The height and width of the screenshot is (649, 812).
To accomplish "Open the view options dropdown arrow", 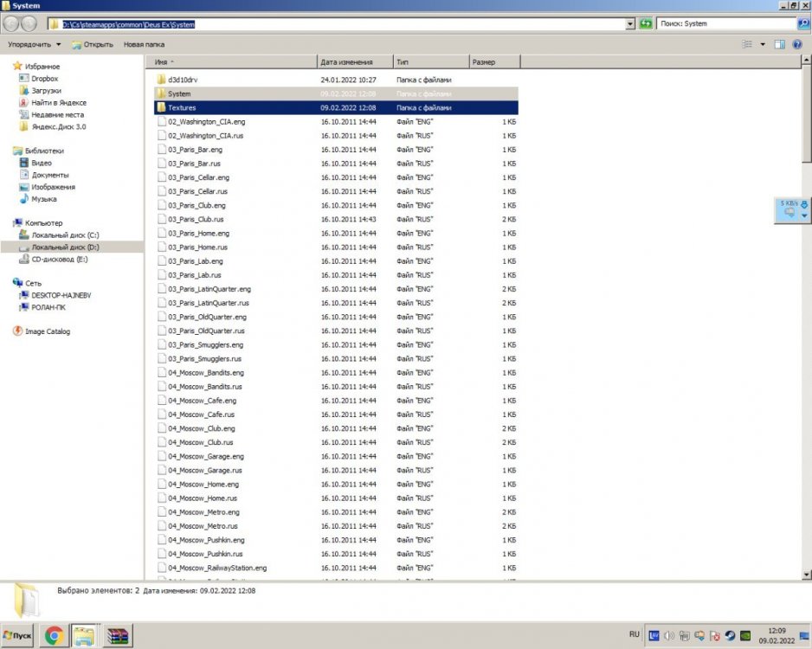I will pyautogui.click(x=763, y=44).
